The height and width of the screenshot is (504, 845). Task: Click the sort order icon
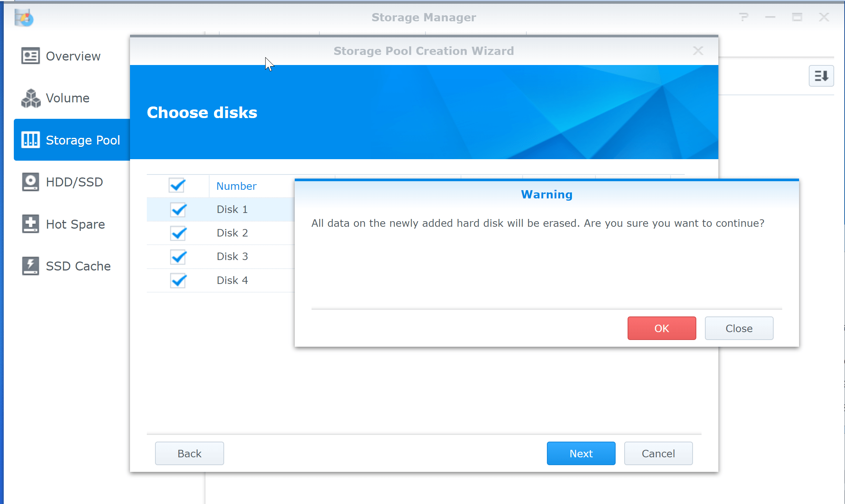tap(821, 76)
